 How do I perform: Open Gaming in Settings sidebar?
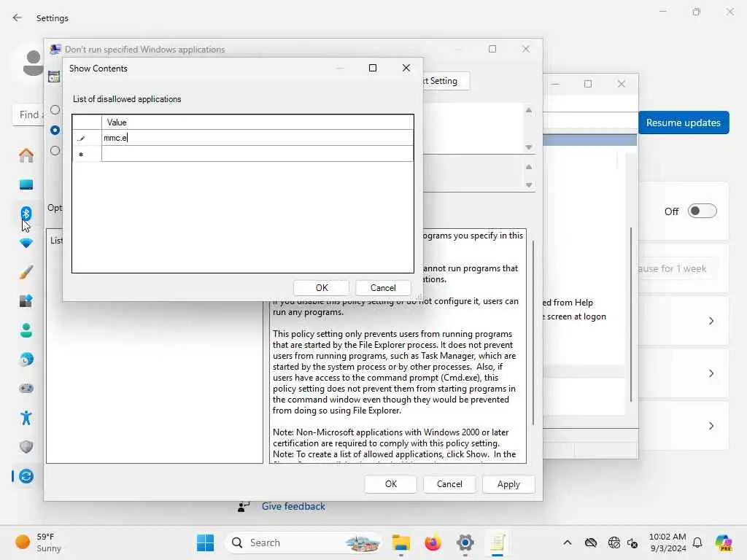(x=26, y=389)
